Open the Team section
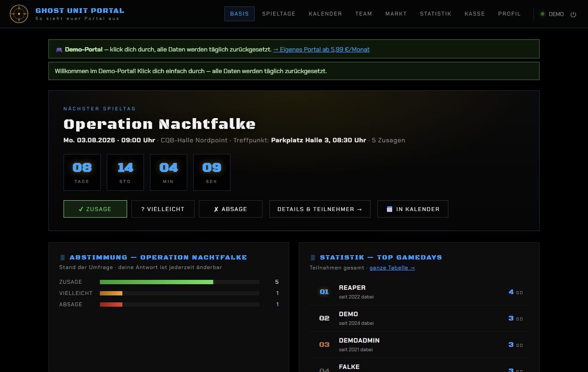The width and height of the screenshot is (588, 372). pos(364,14)
